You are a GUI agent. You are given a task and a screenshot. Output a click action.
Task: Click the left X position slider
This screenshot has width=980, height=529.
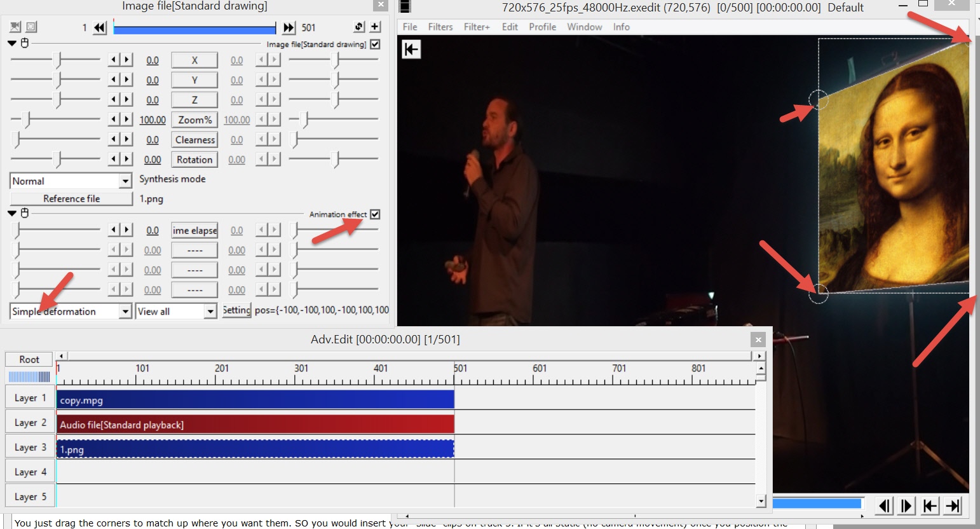pyautogui.click(x=55, y=60)
